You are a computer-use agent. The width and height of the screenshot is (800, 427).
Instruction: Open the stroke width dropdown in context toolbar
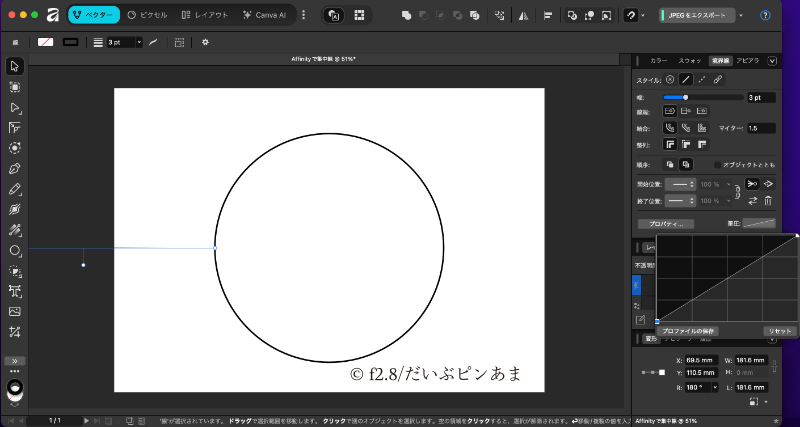coord(138,42)
